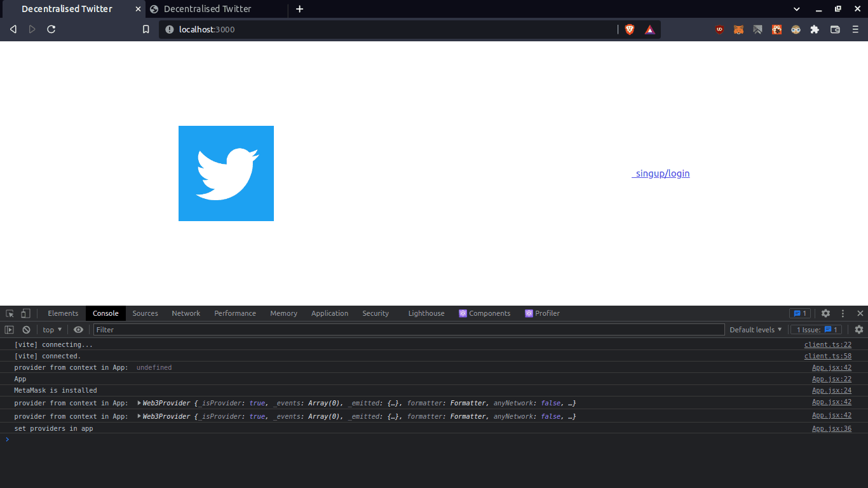Screen dimensions: 868x488
Task: Reload the localhost page
Action: [51, 29]
